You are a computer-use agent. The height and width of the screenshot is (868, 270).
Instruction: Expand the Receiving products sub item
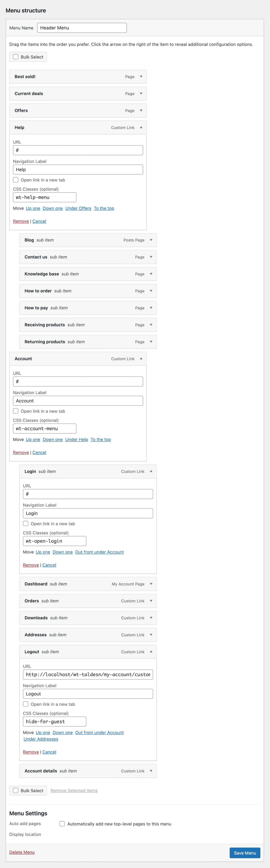click(151, 325)
